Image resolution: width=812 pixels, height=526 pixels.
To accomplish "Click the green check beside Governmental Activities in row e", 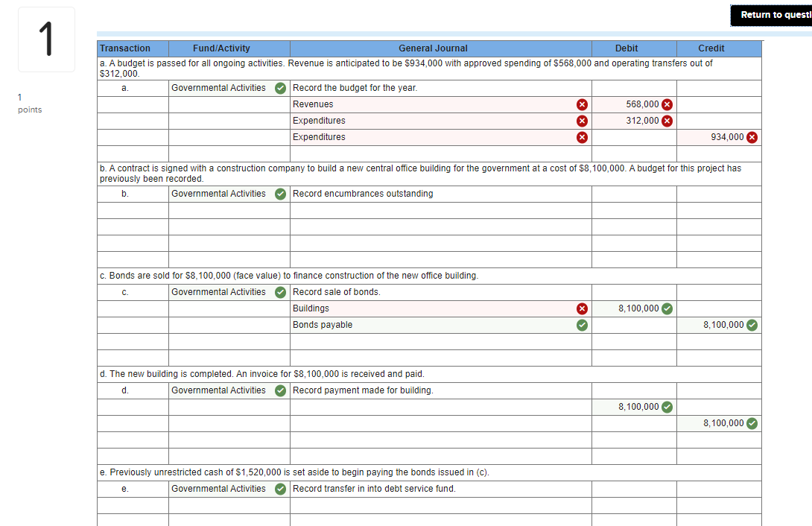I will [279, 488].
